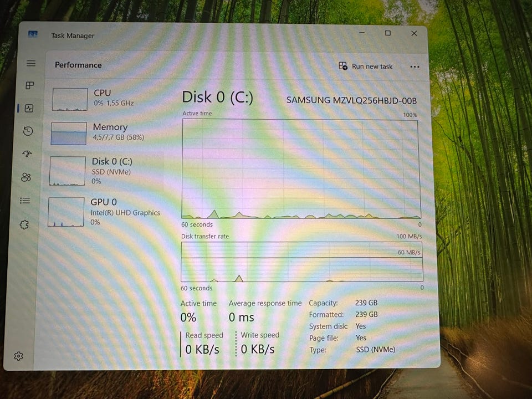
Task: Click the Write speed 0 KB/s value
Action: click(x=258, y=349)
